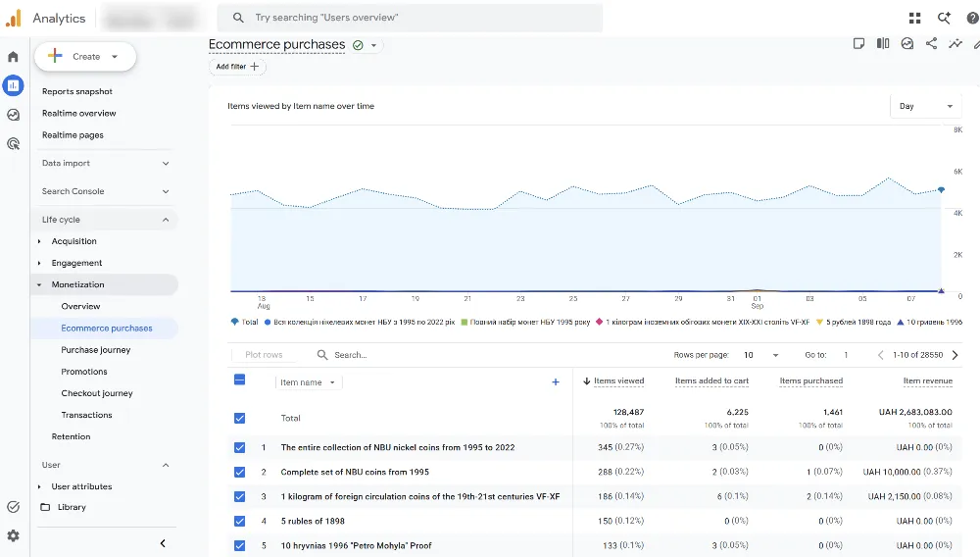The image size is (980, 557).
Task: Click the Add filter button
Action: click(x=237, y=67)
